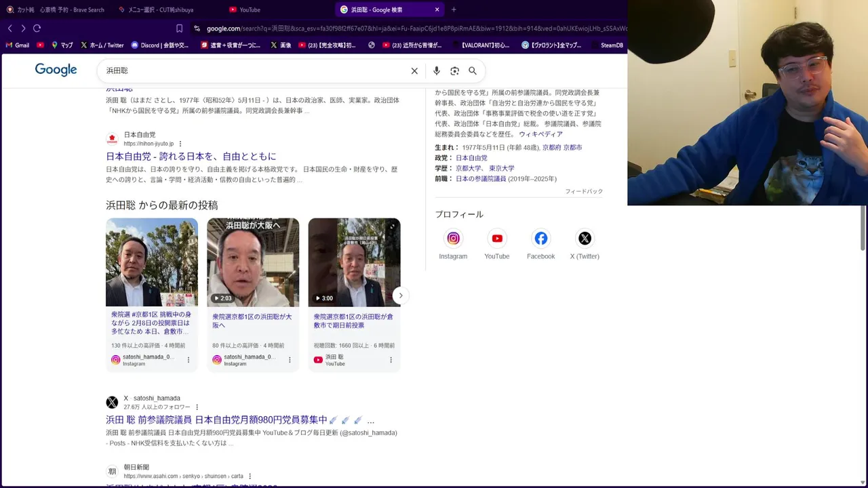The width and height of the screenshot is (868, 488).
Task: Open the Instagram profile icon
Action: coord(453,239)
